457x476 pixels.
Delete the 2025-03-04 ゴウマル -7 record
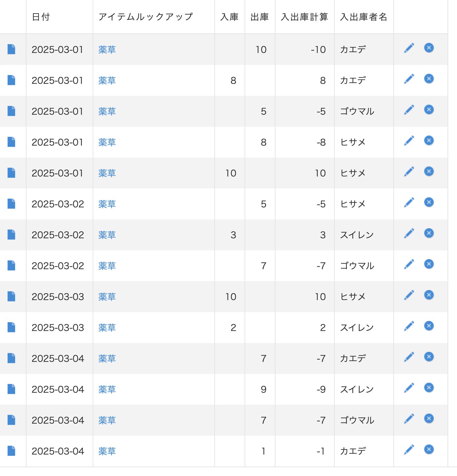(x=429, y=419)
